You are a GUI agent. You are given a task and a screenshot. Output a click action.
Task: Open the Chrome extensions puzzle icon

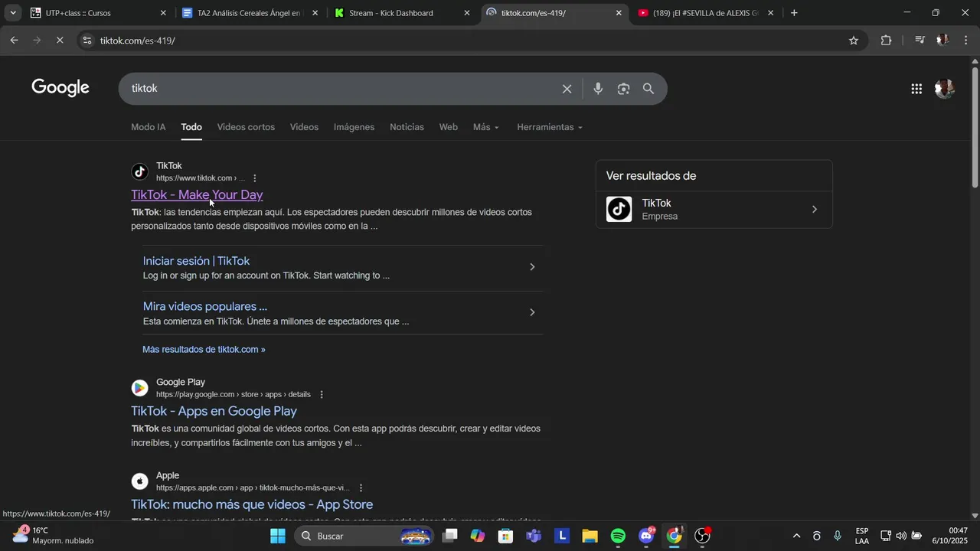coord(886,41)
